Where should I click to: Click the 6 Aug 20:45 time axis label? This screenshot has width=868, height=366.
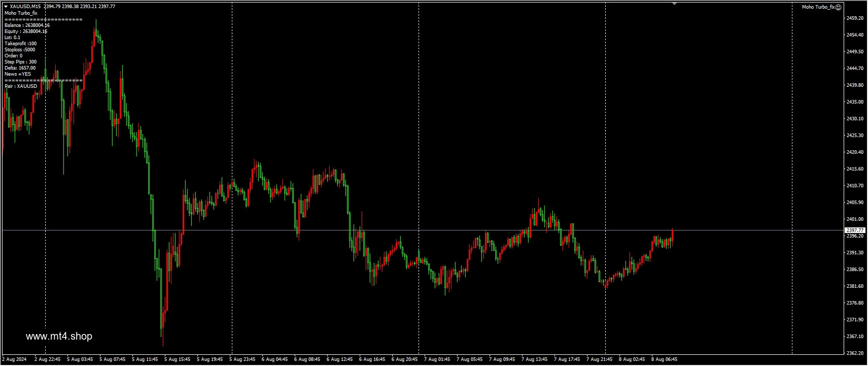[405, 360]
